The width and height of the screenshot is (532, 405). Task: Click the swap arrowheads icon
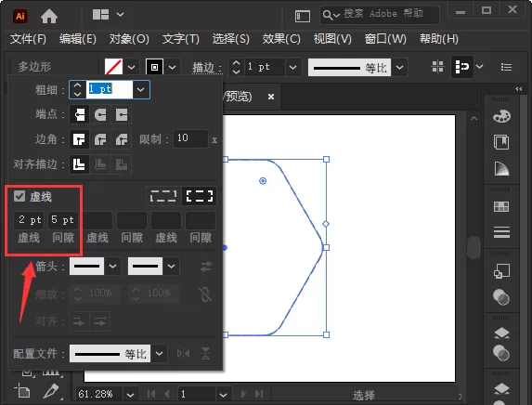tap(206, 267)
